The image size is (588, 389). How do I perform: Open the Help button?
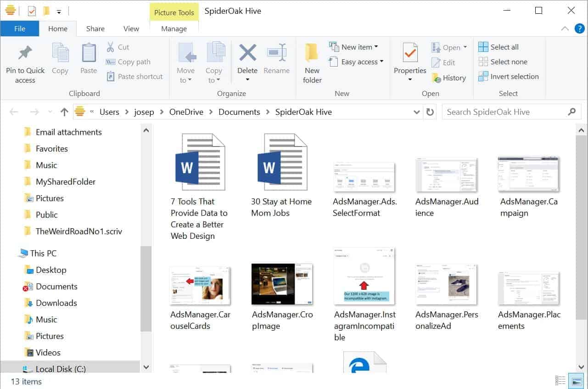(x=579, y=28)
